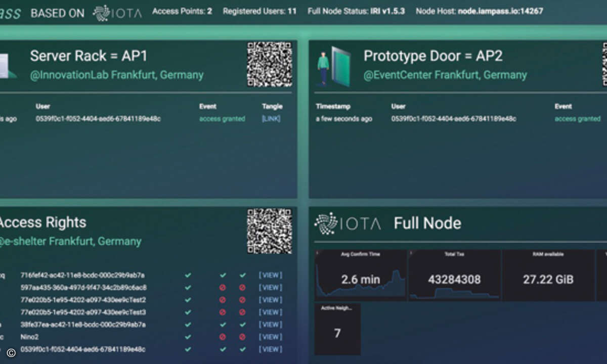607x364 pixels.
Task: Click 'access granted' in Prototype Door AP2 panel
Action: (x=578, y=119)
